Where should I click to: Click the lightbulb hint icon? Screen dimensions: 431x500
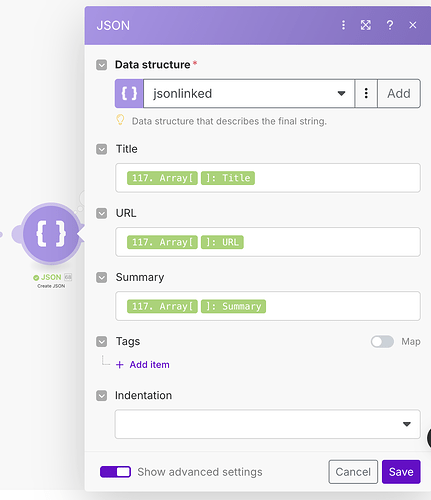(120, 120)
